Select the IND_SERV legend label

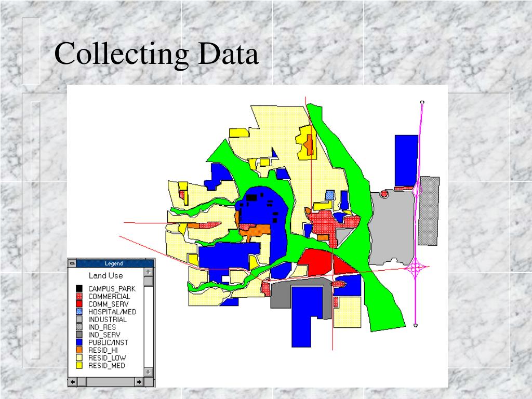point(104,335)
